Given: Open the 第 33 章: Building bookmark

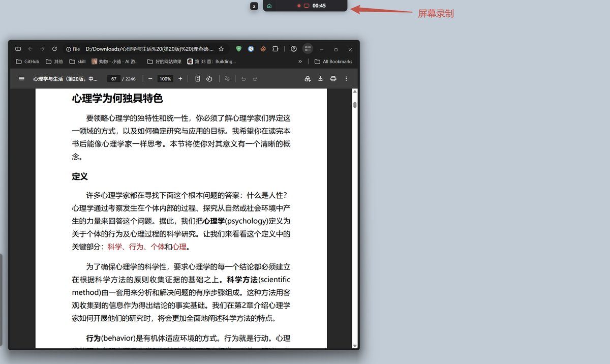Looking at the screenshot, I should 211,62.
